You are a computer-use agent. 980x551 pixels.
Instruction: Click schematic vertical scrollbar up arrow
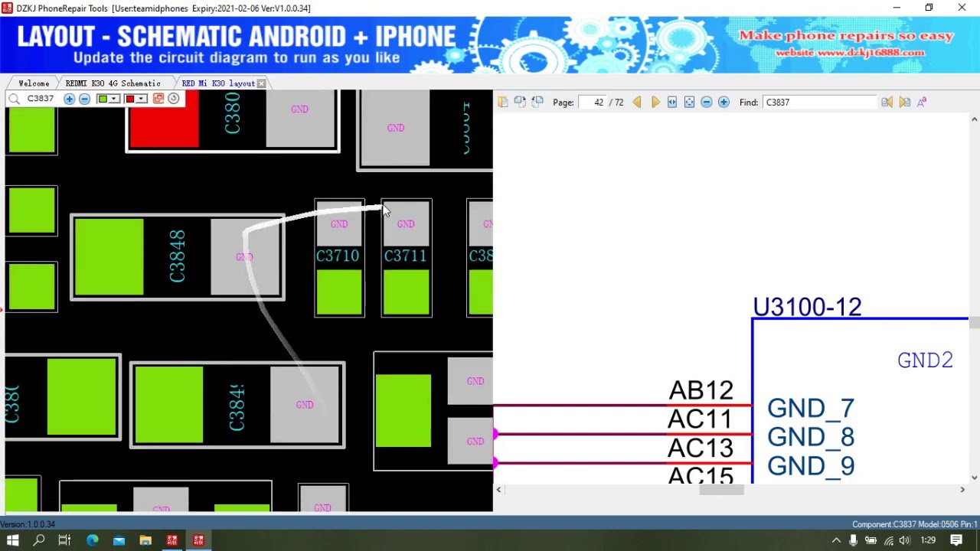pyautogui.click(x=974, y=120)
